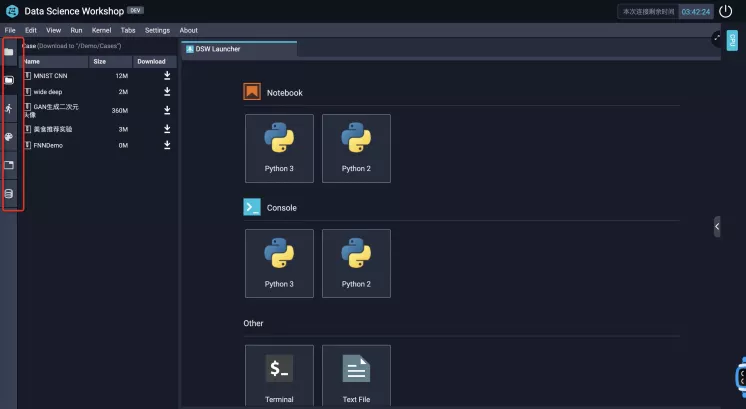Open the database sidebar icon

click(9, 194)
